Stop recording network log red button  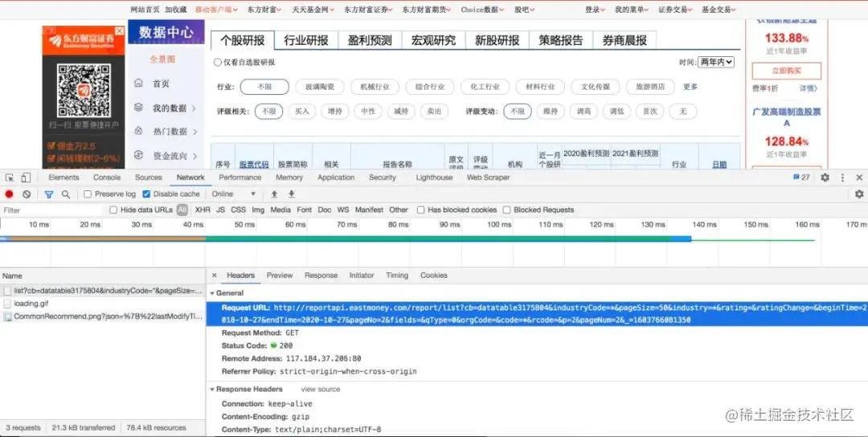click(9, 194)
